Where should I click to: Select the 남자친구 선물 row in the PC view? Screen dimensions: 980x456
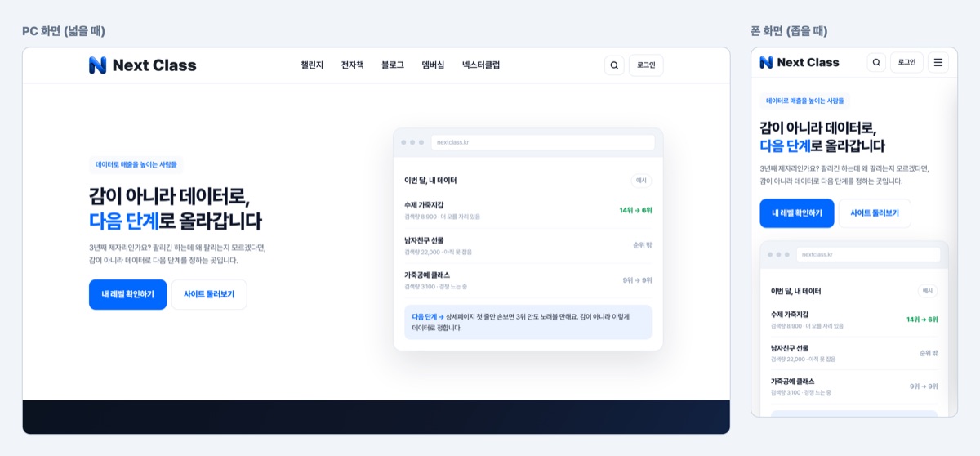(528, 245)
